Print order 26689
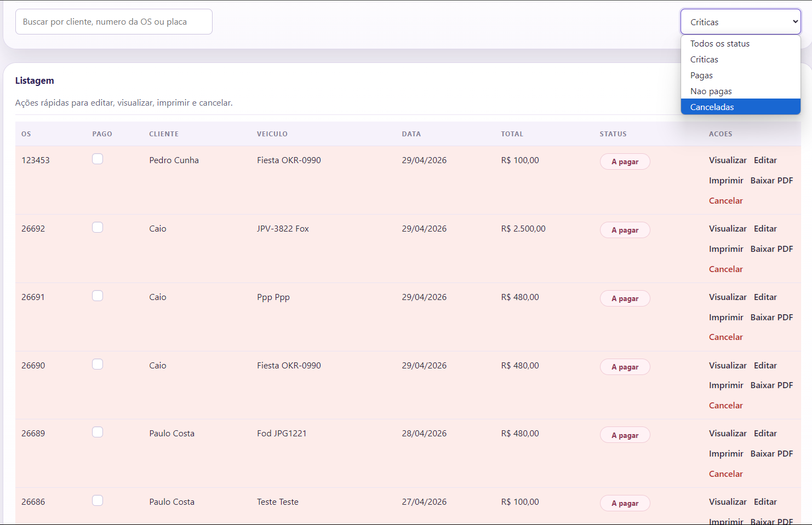Screen dimensions: 812x525 click(726, 454)
